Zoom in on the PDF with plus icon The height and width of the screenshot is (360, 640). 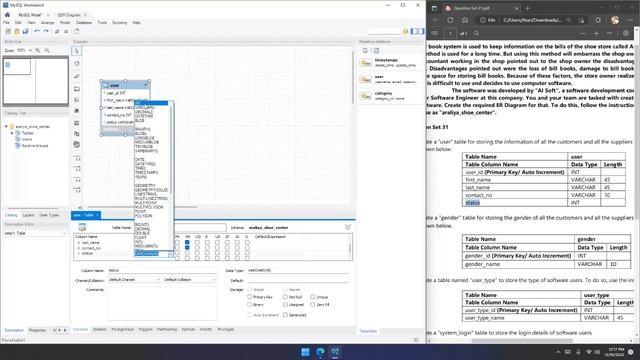click(596, 33)
